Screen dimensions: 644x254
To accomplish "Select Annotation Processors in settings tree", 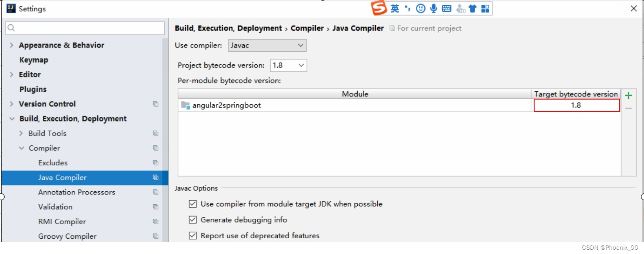I will pos(76,192).
